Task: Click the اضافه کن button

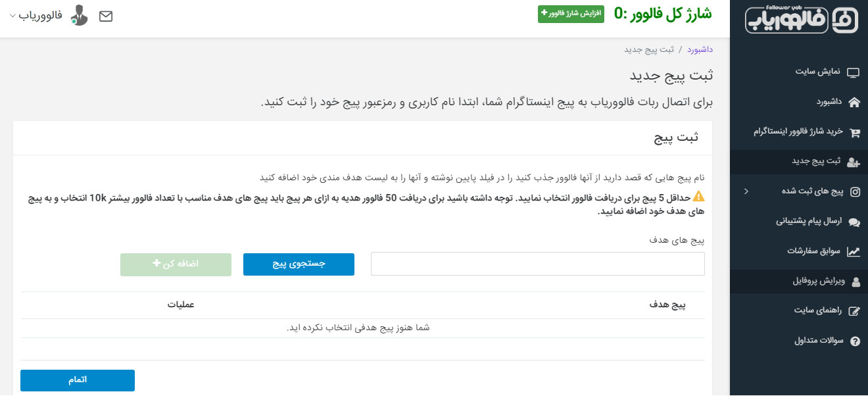Action: [x=176, y=264]
